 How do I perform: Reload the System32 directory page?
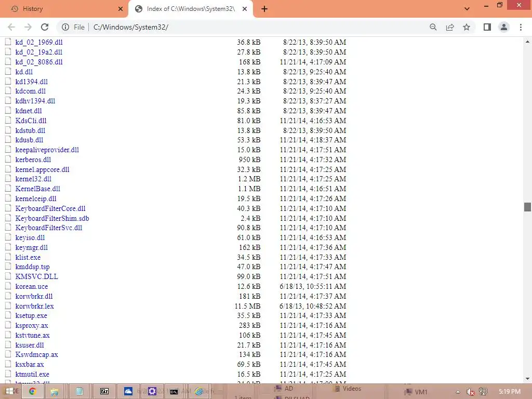coord(45,27)
